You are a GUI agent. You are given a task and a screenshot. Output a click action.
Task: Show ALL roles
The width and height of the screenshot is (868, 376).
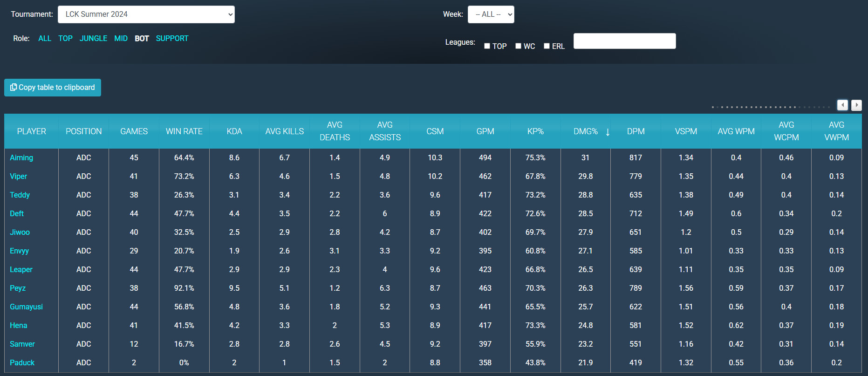[45, 39]
